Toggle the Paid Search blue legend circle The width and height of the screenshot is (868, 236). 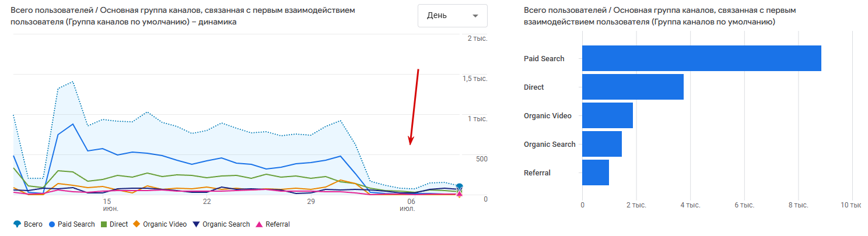pos(52,224)
